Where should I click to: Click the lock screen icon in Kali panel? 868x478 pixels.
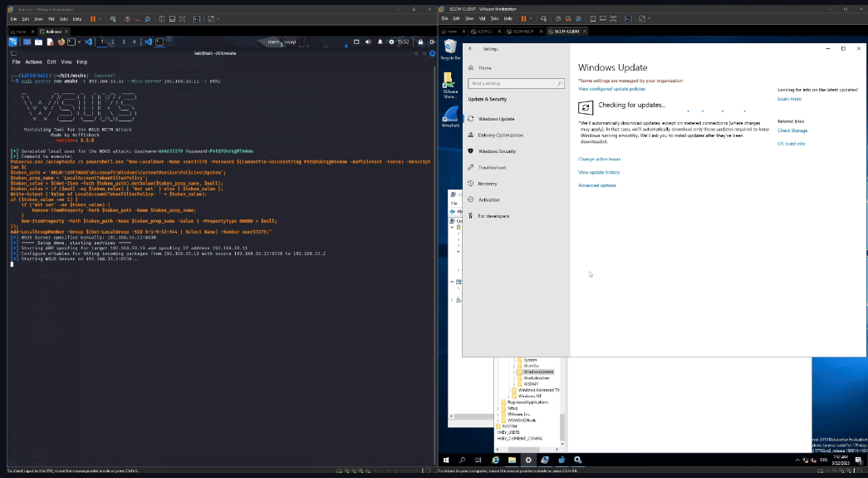(x=421, y=42)
